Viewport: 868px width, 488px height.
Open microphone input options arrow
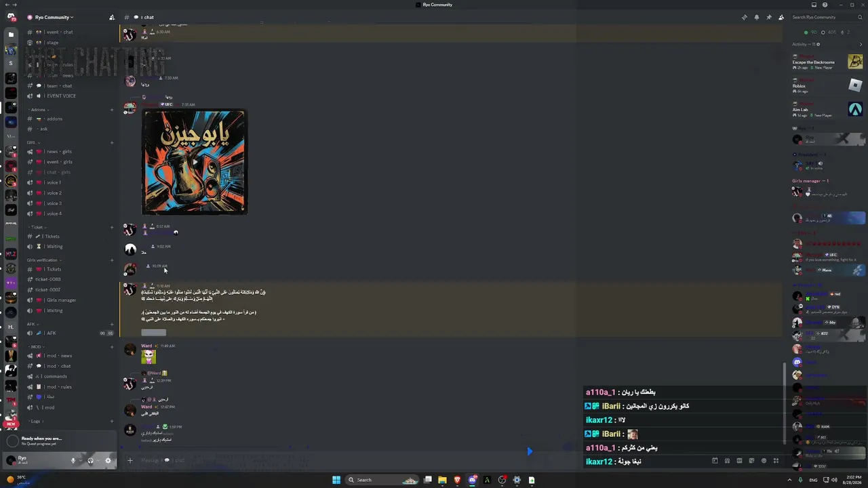click(x=81, y=461)
